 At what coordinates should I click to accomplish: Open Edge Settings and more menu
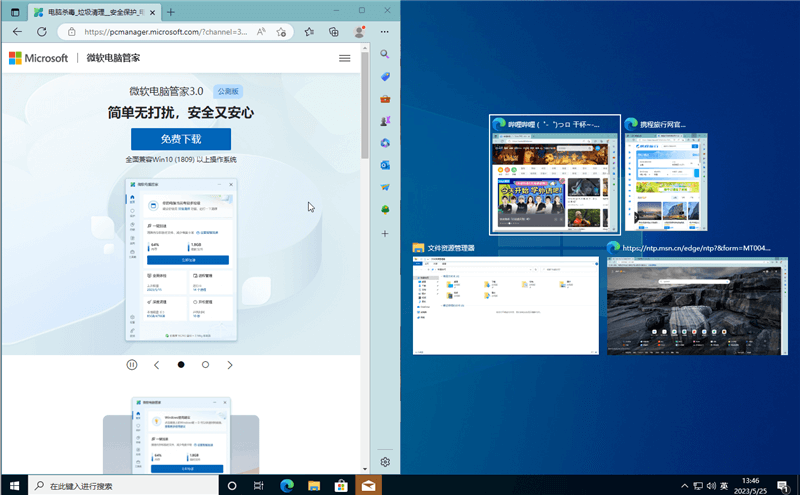tap(385, 32)
